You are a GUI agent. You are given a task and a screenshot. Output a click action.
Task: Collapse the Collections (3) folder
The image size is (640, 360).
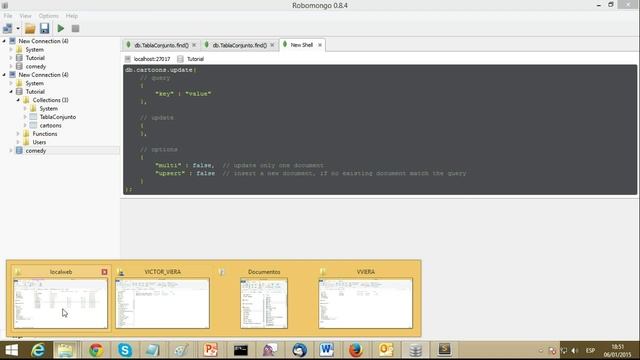point(18,100)
